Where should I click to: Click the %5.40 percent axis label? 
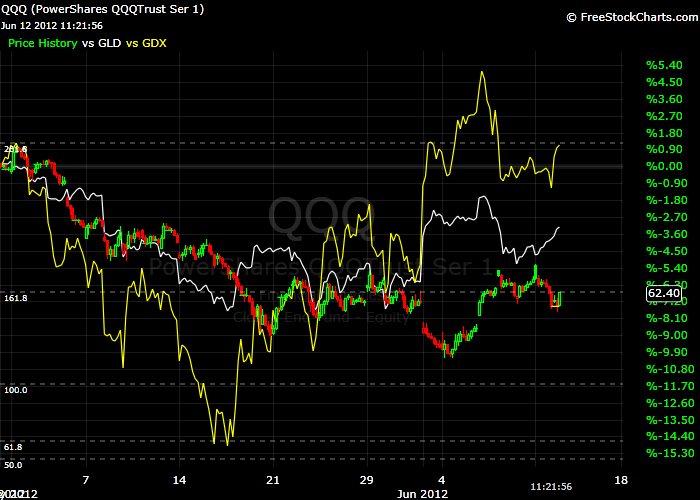(664, 65)
